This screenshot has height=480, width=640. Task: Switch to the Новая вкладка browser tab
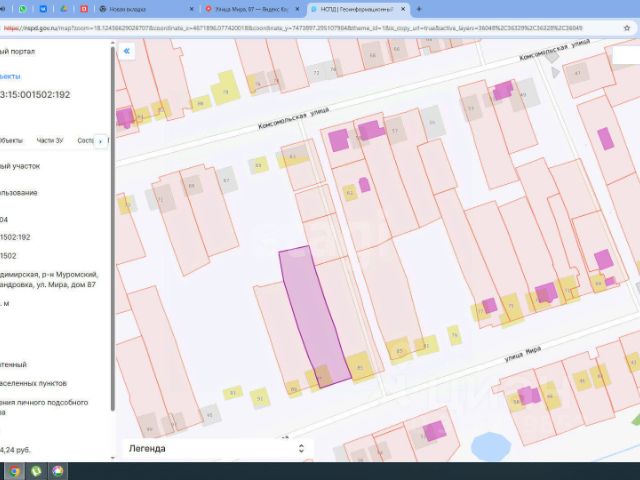(147, 9)
